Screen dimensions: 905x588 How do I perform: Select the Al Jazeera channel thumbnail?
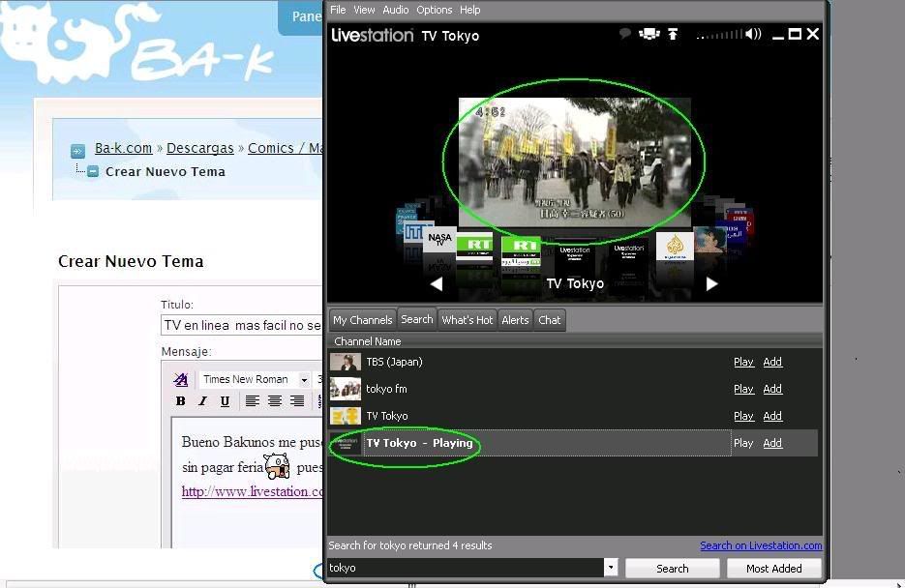[675, 248]
